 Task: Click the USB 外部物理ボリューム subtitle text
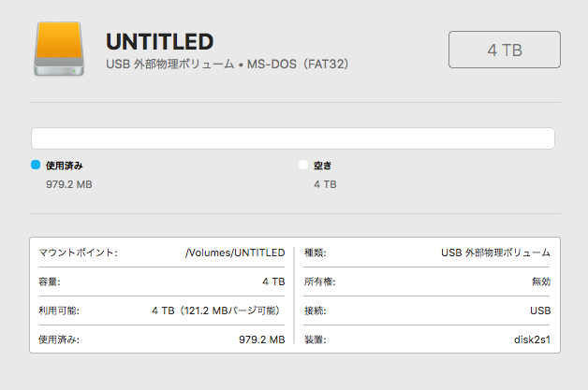pyautogui.click(x=170, y=64)
